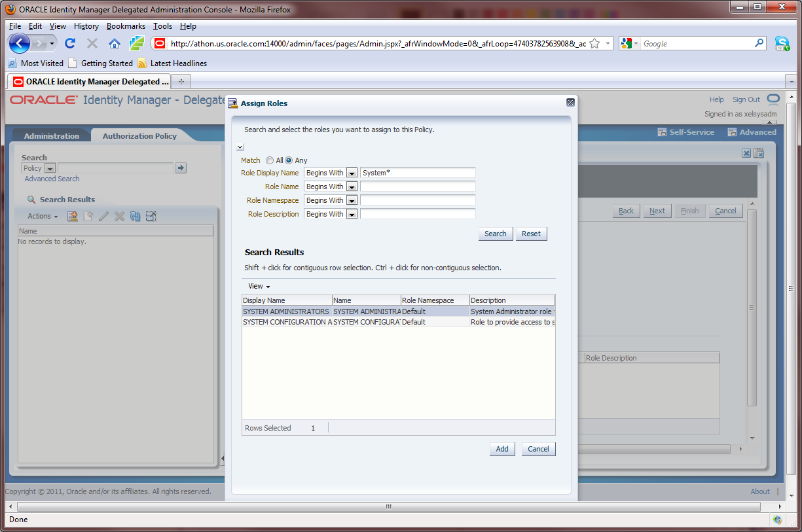This screenshot has height=532, width=802.
Task: Click the green toolbar add-on icon
Action: (136, 44)
